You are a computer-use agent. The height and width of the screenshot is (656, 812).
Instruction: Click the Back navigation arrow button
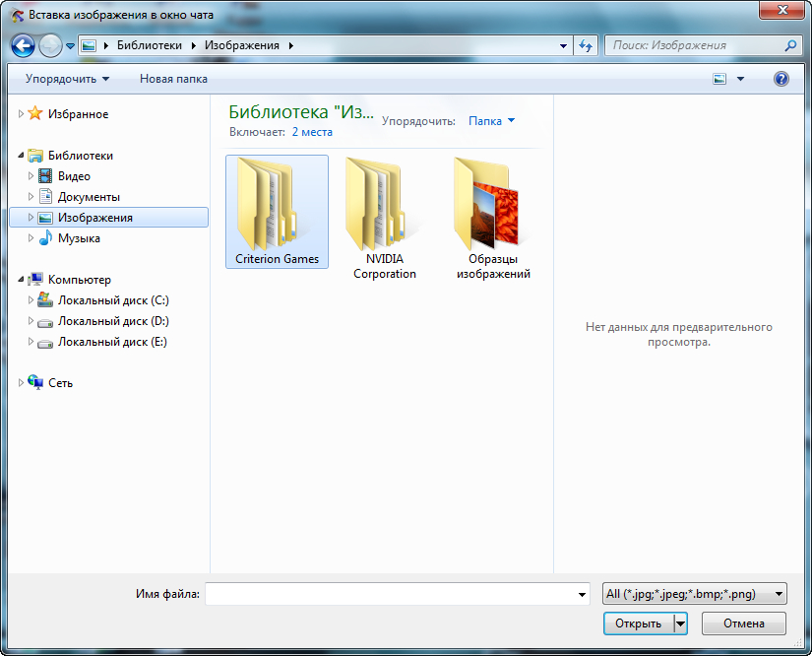point(23,45)
